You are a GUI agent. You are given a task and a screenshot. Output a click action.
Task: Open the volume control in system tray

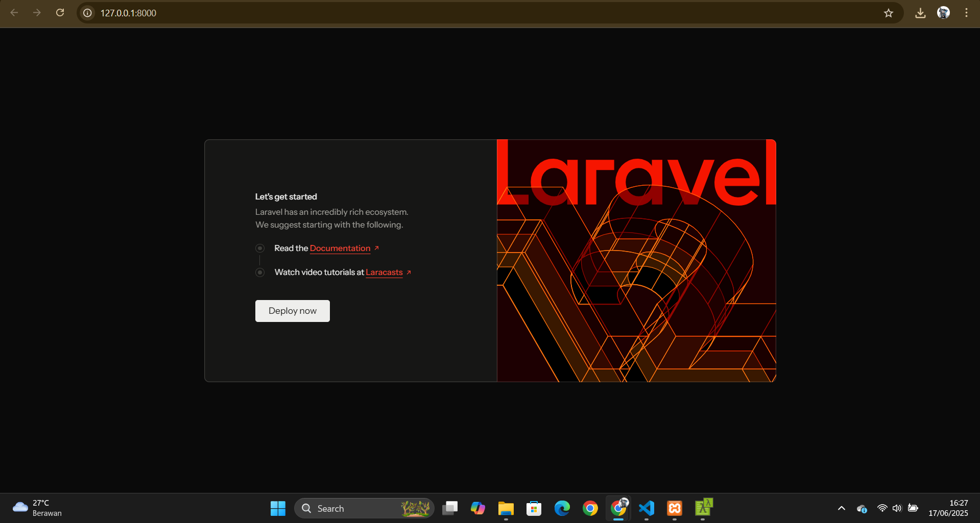tap(897, 508)
